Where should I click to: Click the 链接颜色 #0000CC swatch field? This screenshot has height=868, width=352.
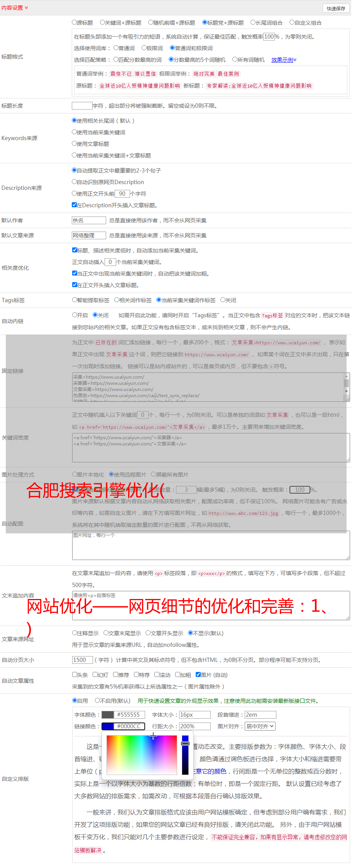pyautogui.click(x=123, y=726)
